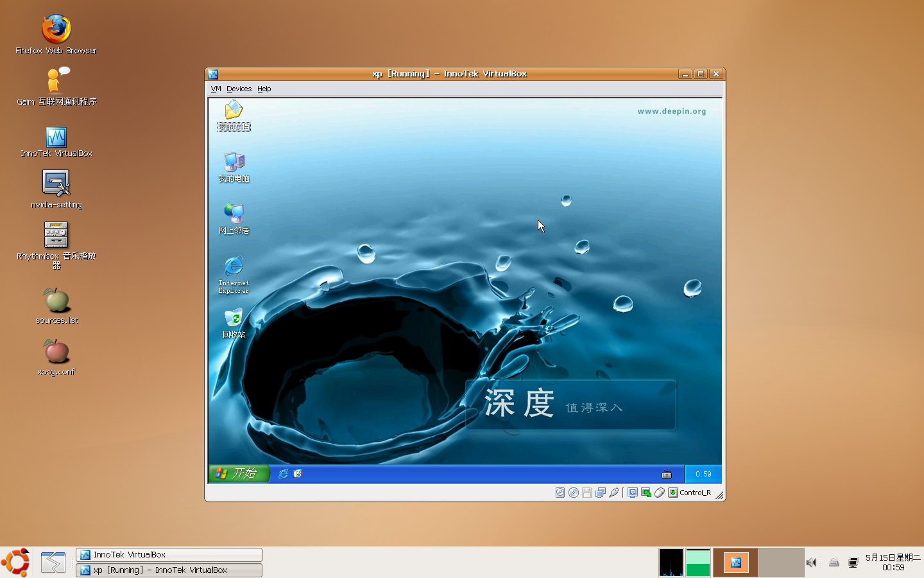Click the black CPU monitor applet
924x578 pixels.
[x=671, y=563]
